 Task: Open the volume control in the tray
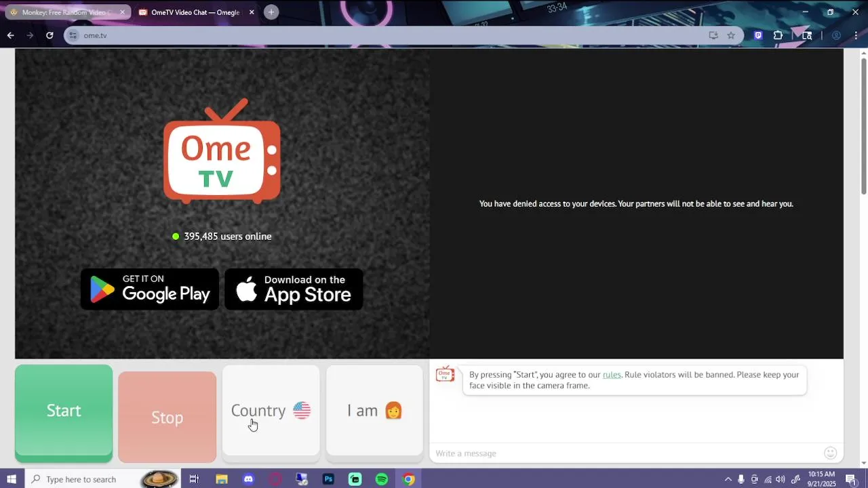781,479
